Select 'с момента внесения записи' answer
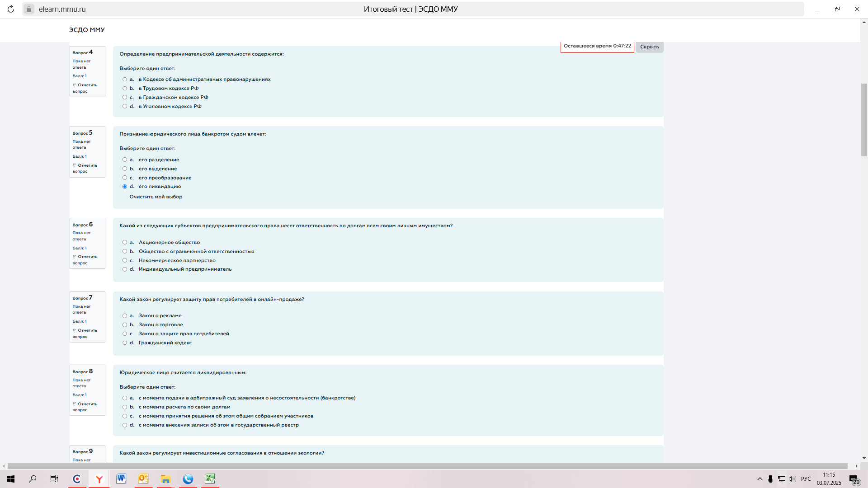 pos(125,425)
